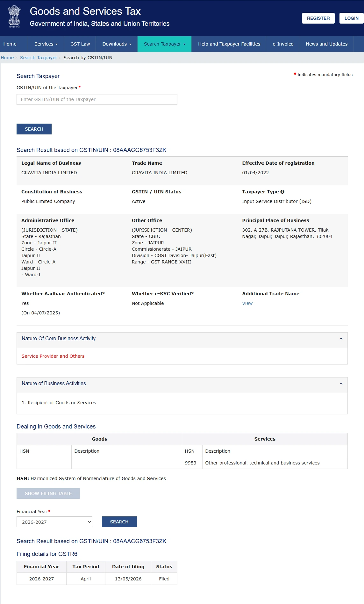
Task: Click the SHOW FILING TABLE button
Action: [x=48, y=493]
